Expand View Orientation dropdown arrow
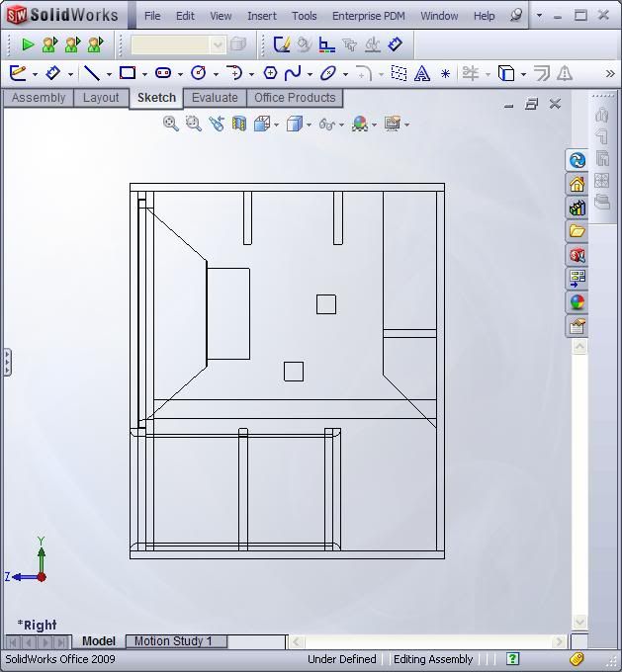 coord(276,126)
